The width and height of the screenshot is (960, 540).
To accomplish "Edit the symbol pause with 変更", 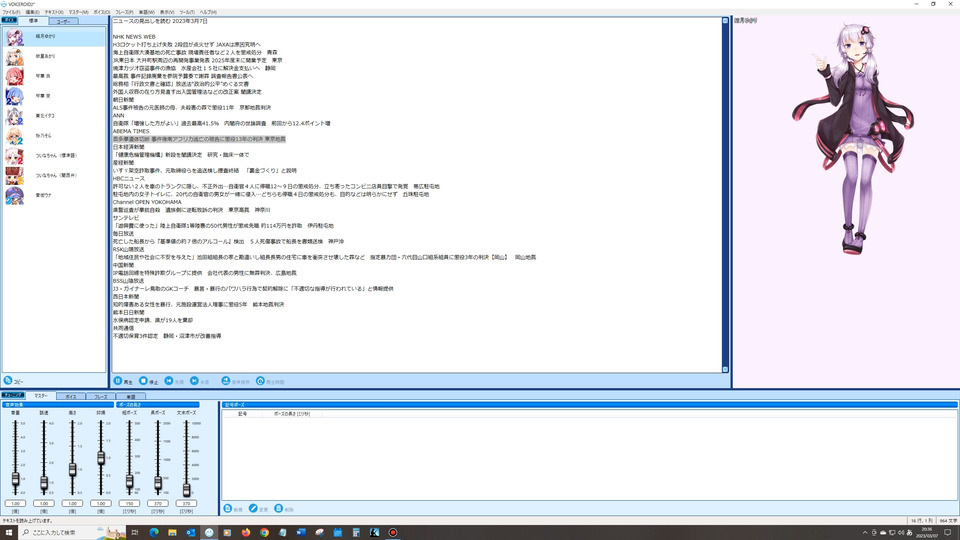I will (x=253, y=508).
